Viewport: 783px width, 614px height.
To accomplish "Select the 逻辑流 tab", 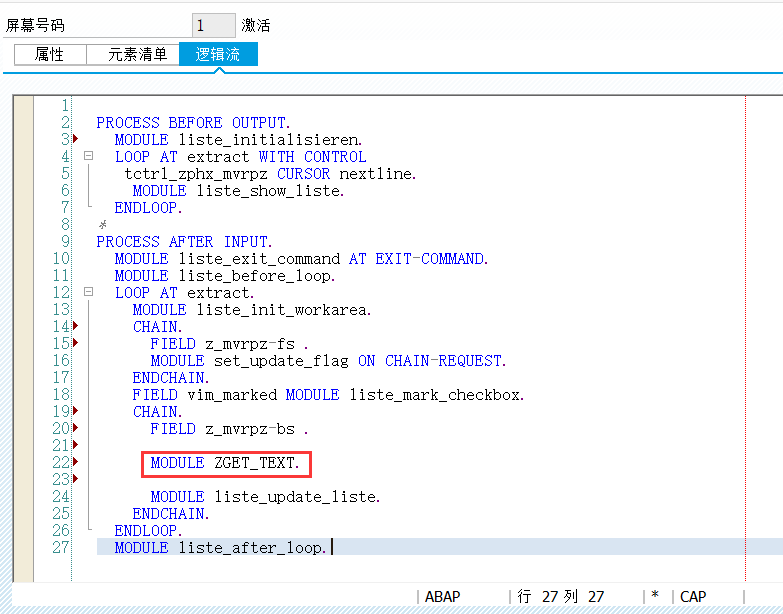I will click(218, 54).
